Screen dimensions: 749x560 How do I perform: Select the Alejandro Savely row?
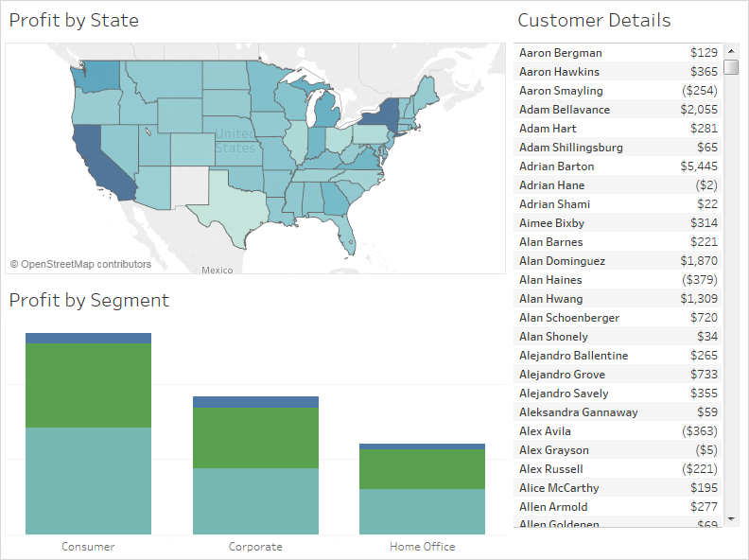[618, 394]
